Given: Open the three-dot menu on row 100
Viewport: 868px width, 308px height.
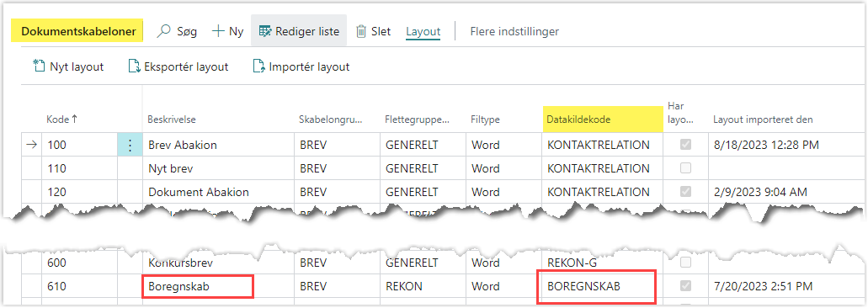Looking at the screenshot, I should (130, 146).
